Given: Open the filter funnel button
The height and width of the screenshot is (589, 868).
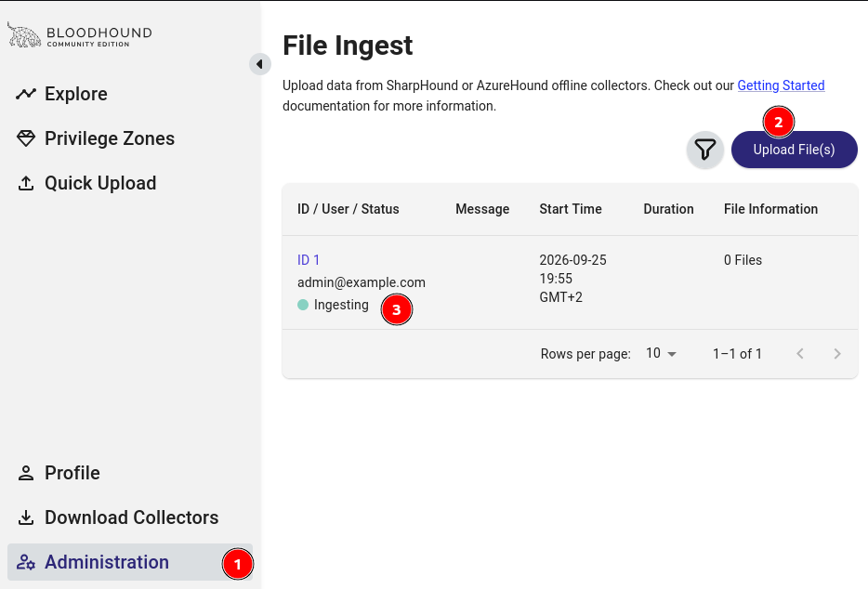Looking at the screenshot, I should point(705,150).
